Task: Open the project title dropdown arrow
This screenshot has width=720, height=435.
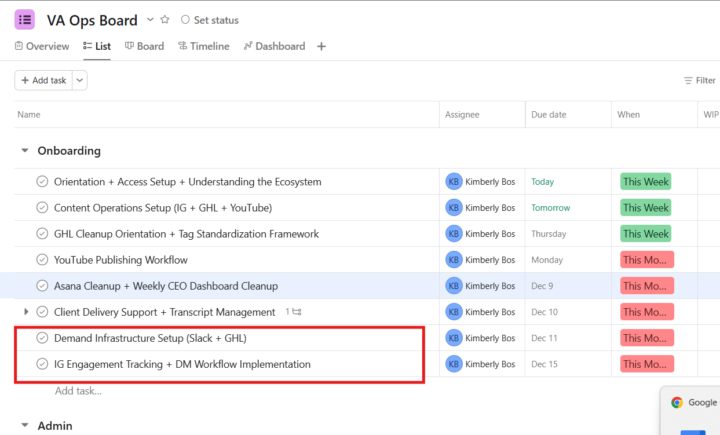Action: point(150,20)
